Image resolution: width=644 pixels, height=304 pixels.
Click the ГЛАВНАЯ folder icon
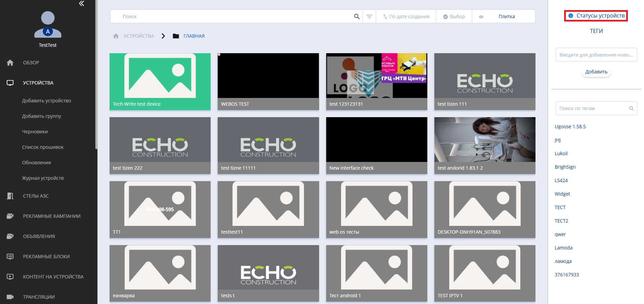176,36
